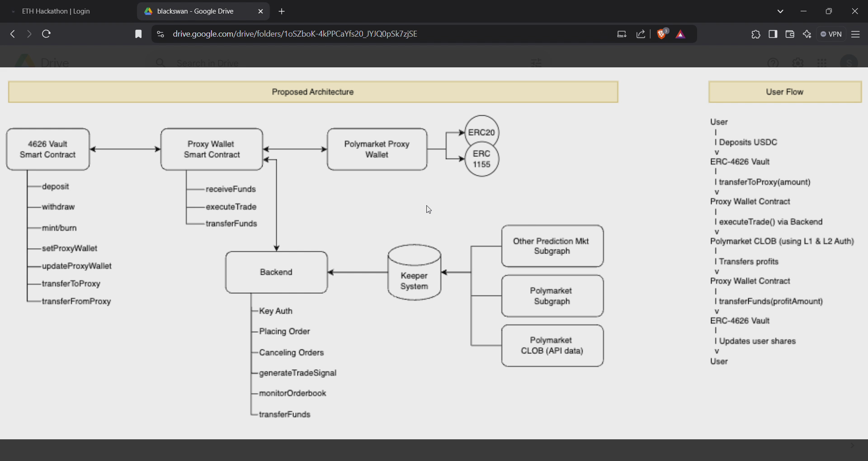Open Brave Rewards triangle icon
Image resolution: width=868 pixels, height=461 pixels.
click(680, 34)
